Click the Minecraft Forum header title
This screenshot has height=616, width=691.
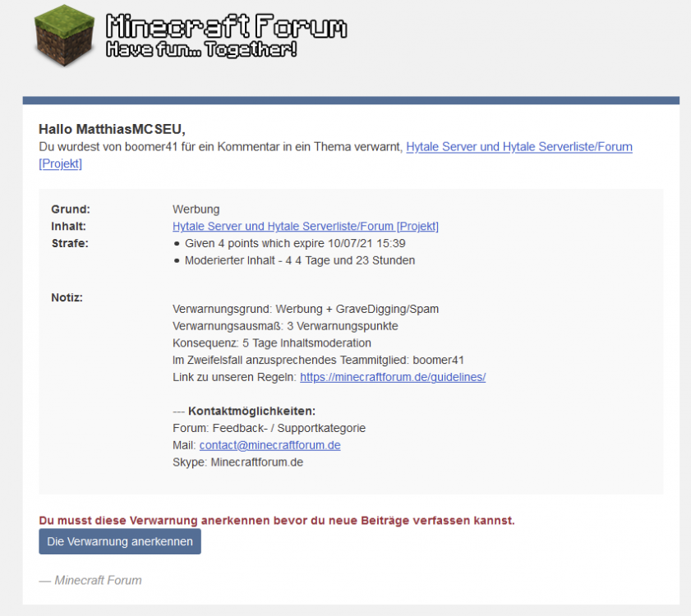227,26
